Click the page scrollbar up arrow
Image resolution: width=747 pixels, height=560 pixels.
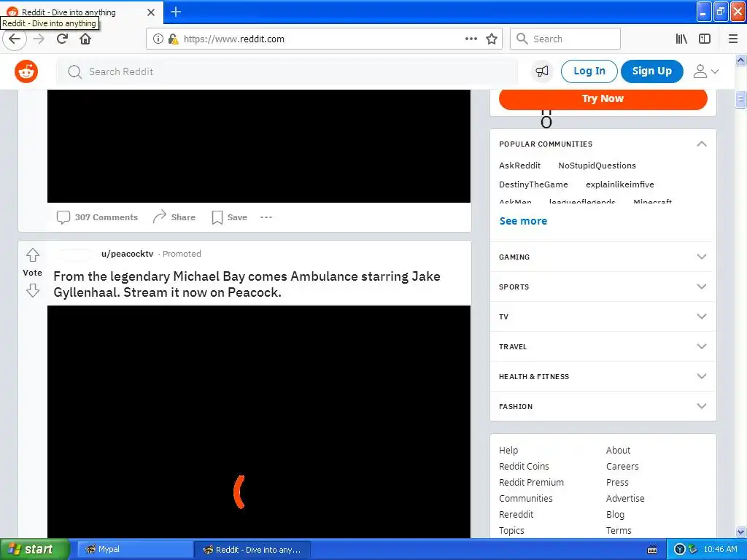tap(741, 60)
